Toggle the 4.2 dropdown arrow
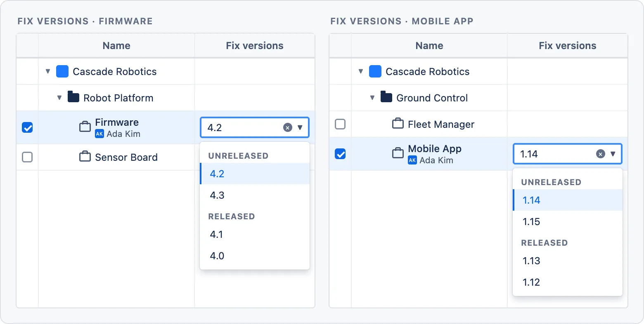Screen dimensions: 644x324 pyautogui.click(x=300, y=127)
